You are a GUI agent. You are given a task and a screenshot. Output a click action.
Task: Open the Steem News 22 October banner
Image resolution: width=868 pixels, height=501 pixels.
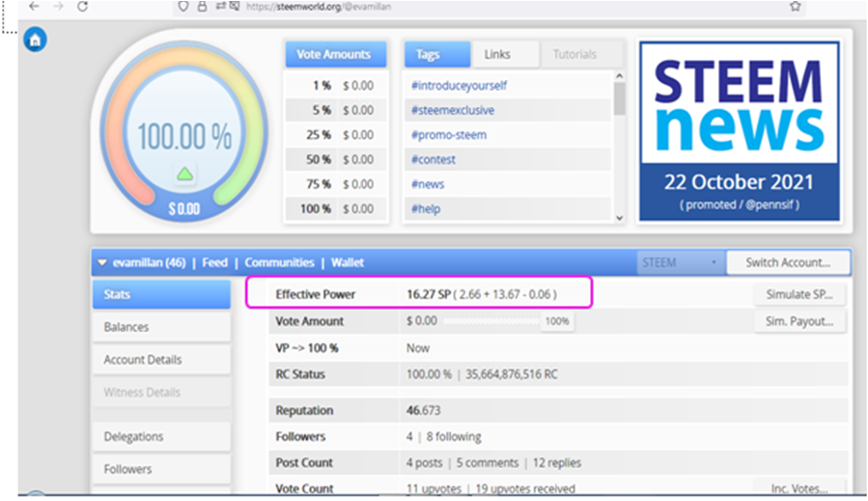tap(739, 130)
